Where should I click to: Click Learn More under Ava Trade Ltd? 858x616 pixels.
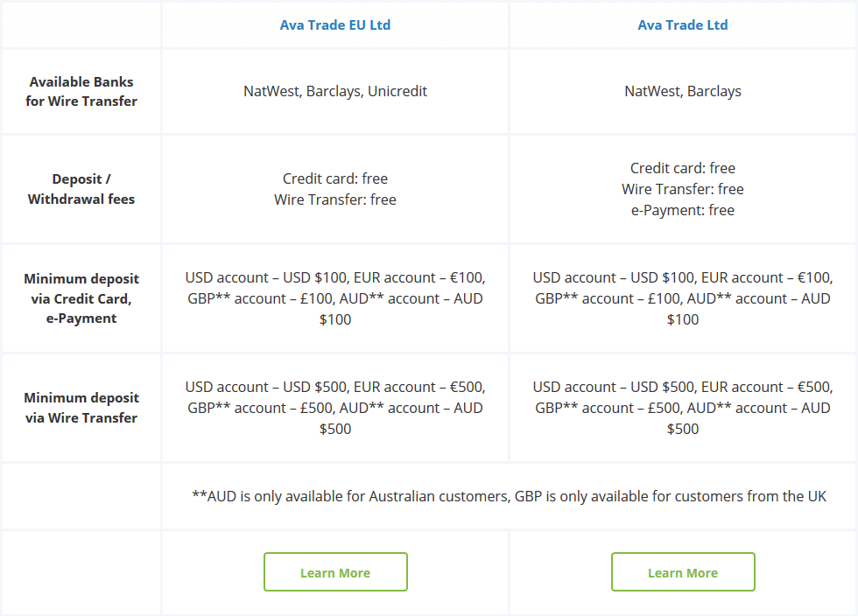click(683, 571)
